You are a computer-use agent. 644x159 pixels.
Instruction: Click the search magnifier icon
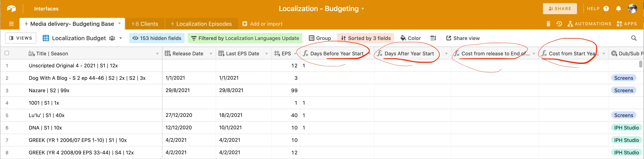[634, 38]
